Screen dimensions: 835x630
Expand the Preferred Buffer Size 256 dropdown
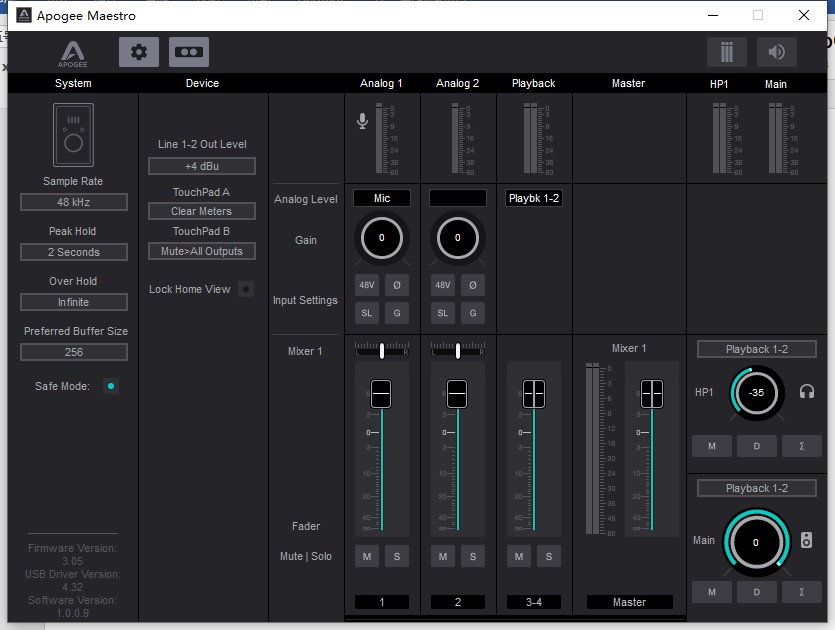(74, 352)
